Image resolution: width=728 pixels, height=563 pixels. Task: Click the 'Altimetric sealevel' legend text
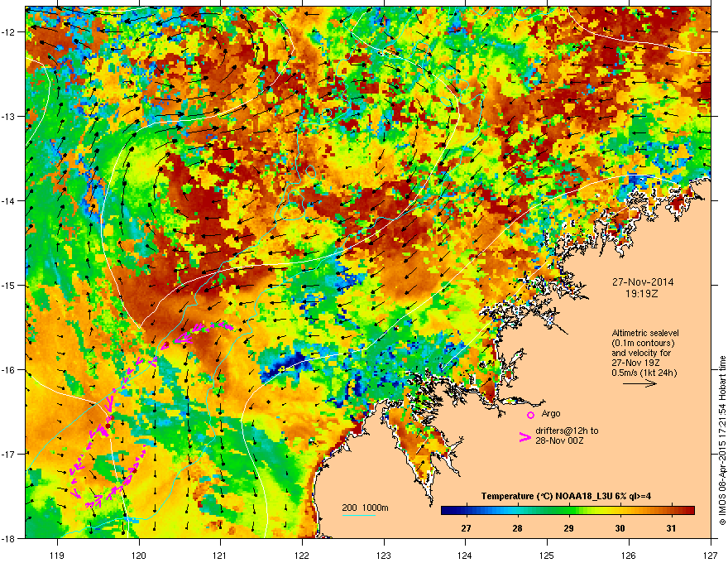point(645,333)
